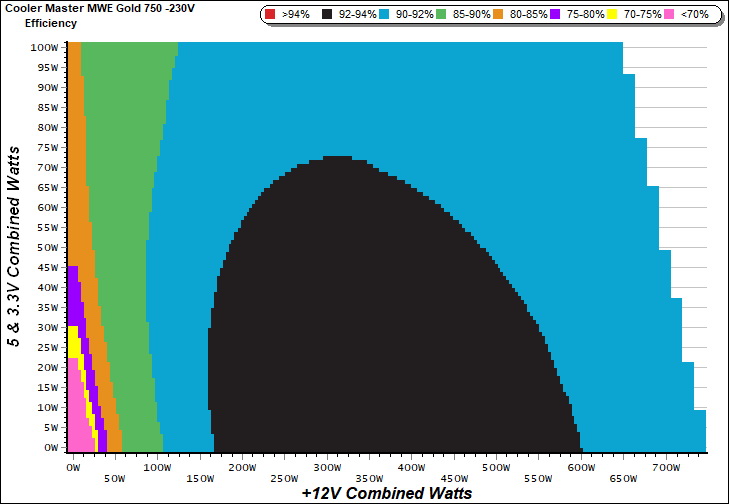
Task: Click the red >94% legend swatch
Action: tap(272, 15)
